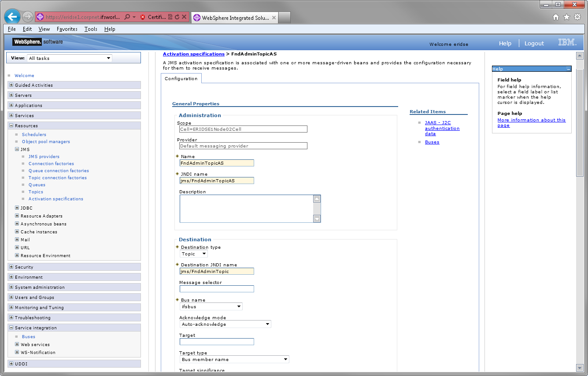This screenshot has height=376, width=588.
Task: Click the Name input field
Action: tap(217, 163)
